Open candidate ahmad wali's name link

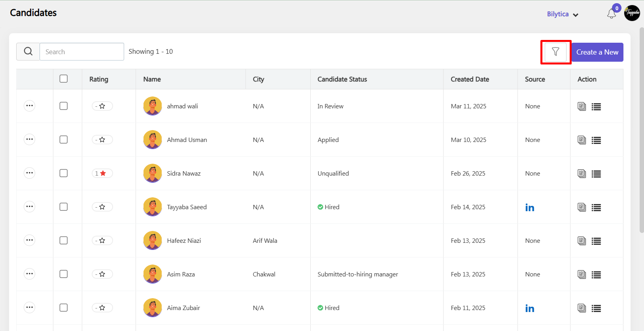click(x=183, y=106)
